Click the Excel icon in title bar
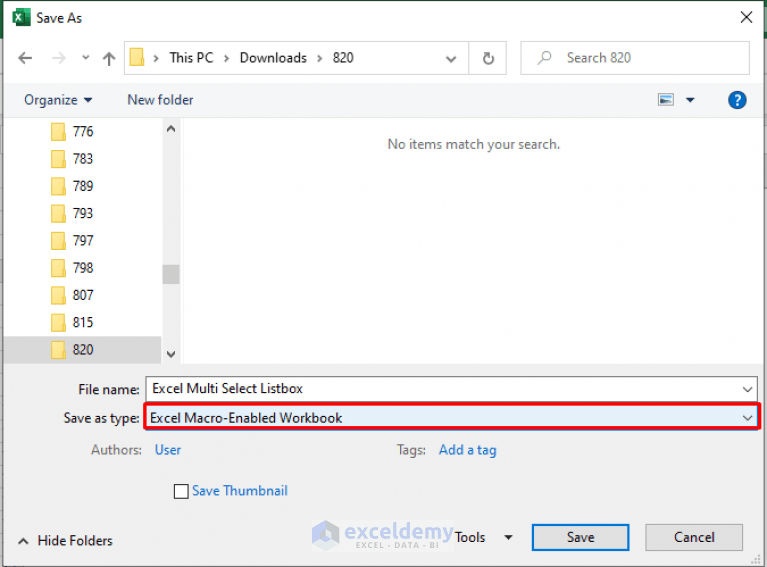This screenshot has width=767, height=567. pos(22,18)
